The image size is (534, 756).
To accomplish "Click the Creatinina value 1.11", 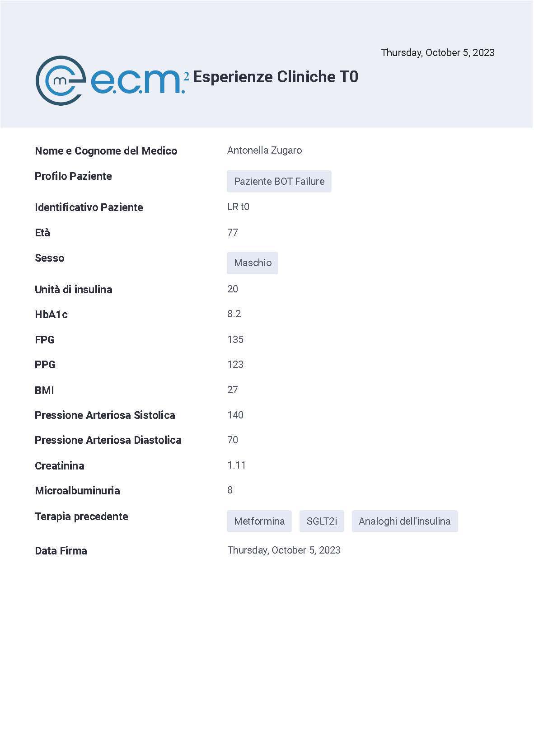I will 236,465.
